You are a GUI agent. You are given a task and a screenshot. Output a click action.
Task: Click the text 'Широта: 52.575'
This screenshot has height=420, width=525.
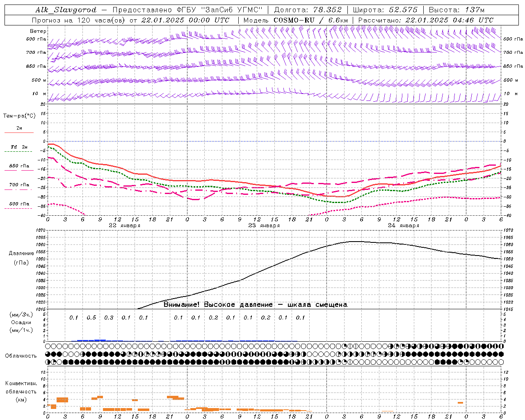385,10
